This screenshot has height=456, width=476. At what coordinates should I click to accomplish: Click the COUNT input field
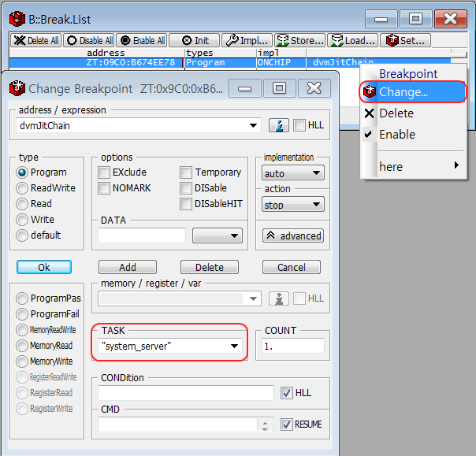(x=293, y=346)
